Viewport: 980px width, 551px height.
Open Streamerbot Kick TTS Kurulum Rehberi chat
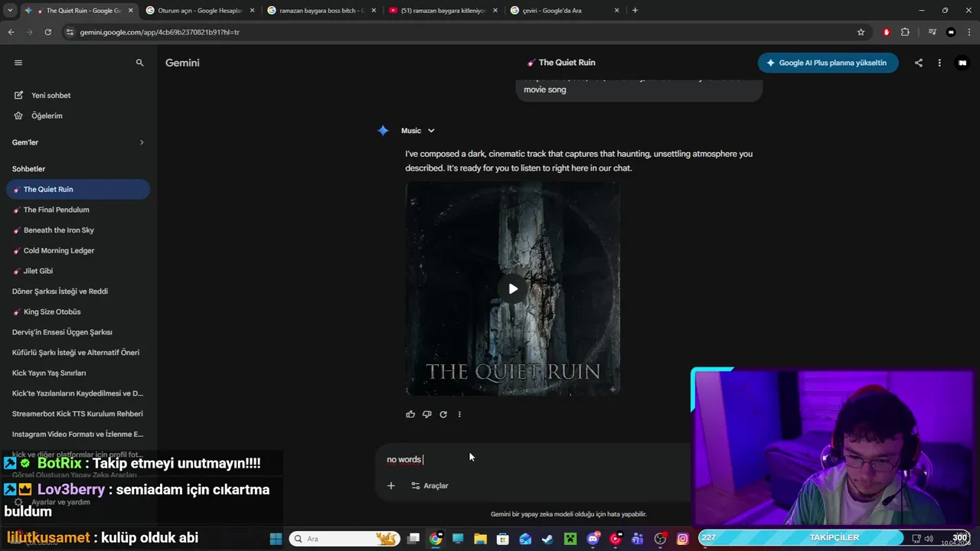coord(78,414)
